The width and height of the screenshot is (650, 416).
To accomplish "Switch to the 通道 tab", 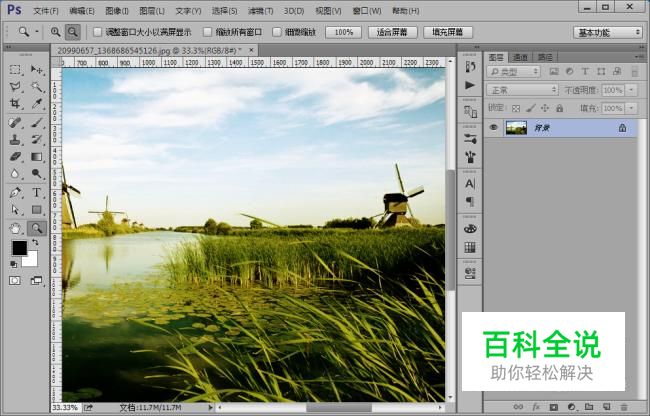I will tap(520, 57).
